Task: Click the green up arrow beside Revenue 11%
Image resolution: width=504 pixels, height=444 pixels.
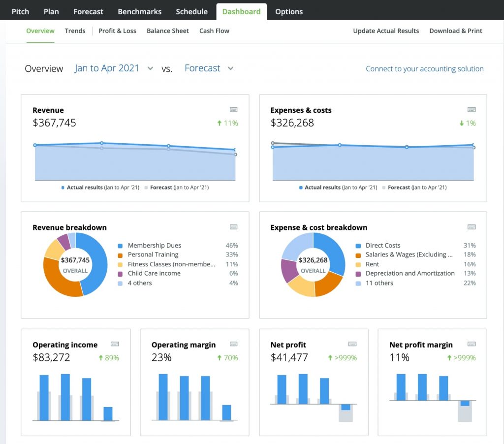Action: [x=219, y=123]
